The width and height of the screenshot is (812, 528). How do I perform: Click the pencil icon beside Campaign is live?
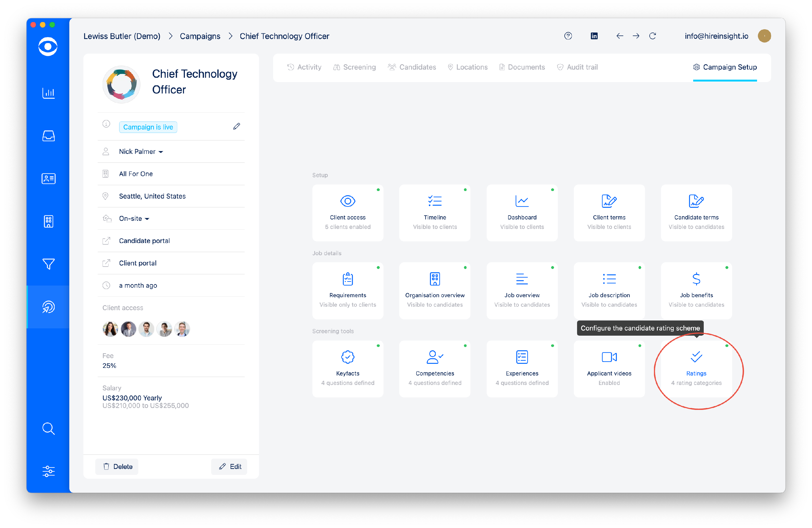pyautogui.click(x=237, y=126)
